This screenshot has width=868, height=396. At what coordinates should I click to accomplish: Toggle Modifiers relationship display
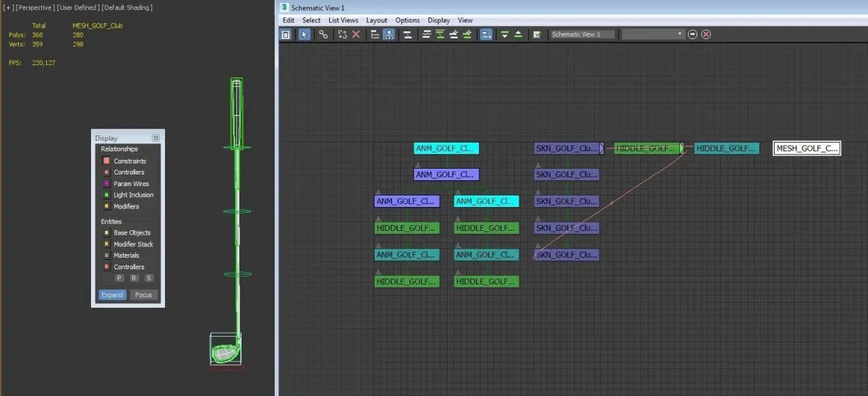106,206
